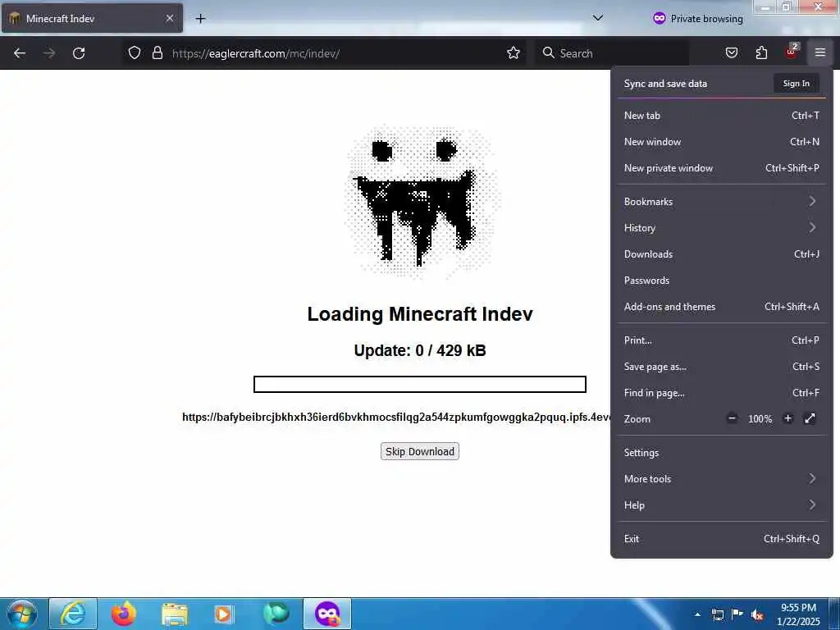Decrease zoom with minus button
The height and width of the screenshot is (630, 840).
point(732,418)
